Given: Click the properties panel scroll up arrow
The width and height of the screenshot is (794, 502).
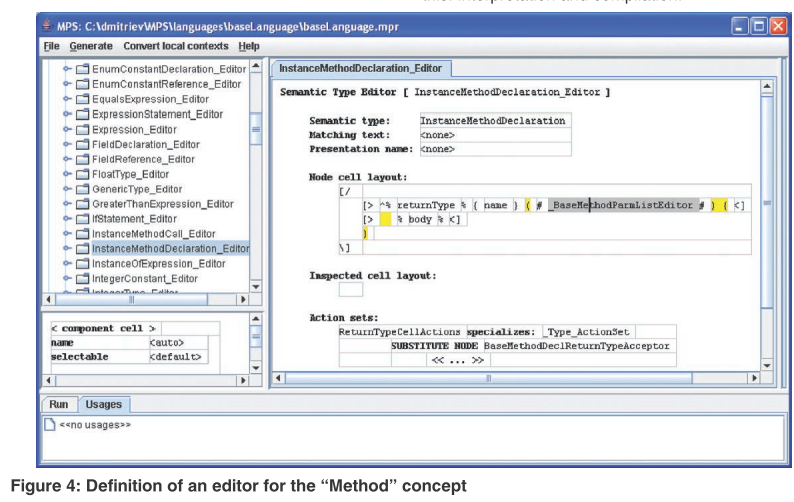Looking at the screenshot, I should click(256, 319).
